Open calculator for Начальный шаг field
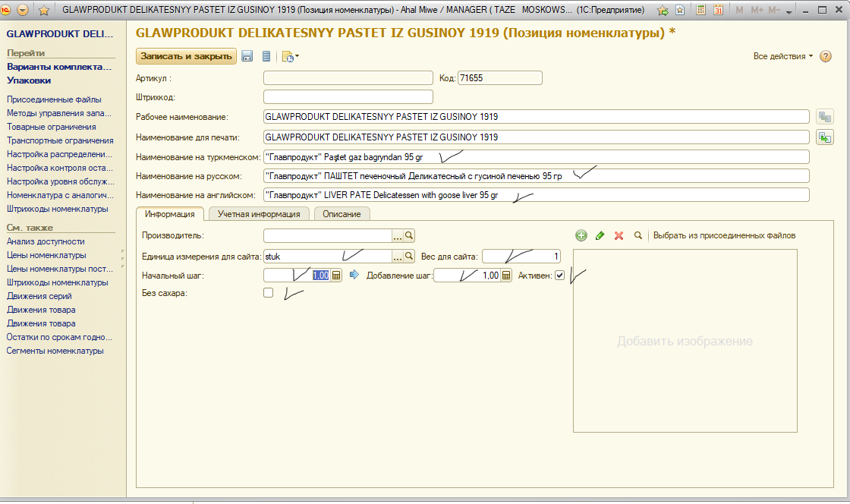 click(337, 276)
